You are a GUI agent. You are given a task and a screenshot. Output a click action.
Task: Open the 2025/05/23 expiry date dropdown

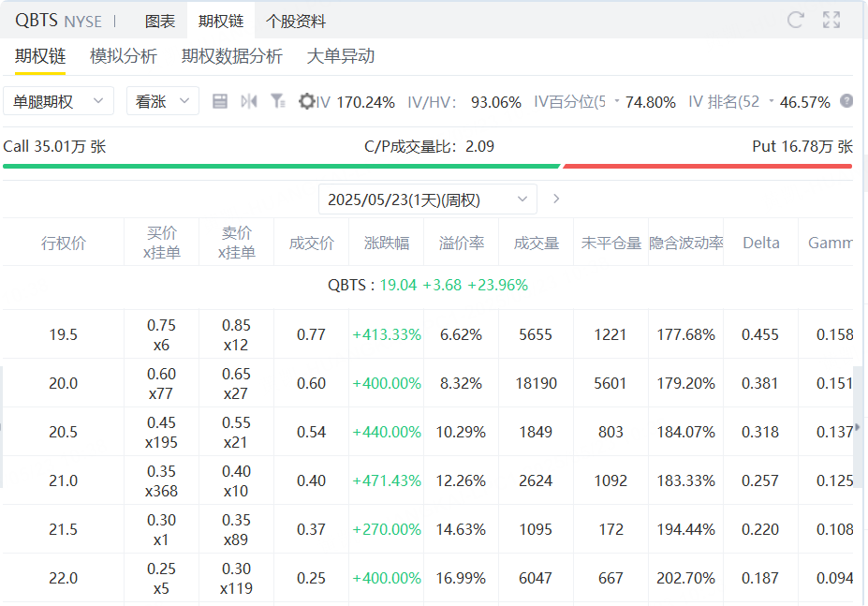coord(427,200)
